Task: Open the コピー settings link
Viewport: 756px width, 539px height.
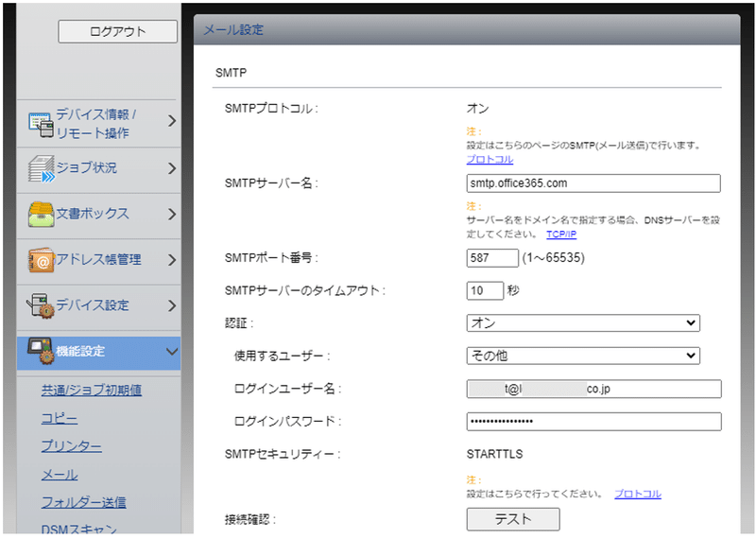Action: pos(60,418)
